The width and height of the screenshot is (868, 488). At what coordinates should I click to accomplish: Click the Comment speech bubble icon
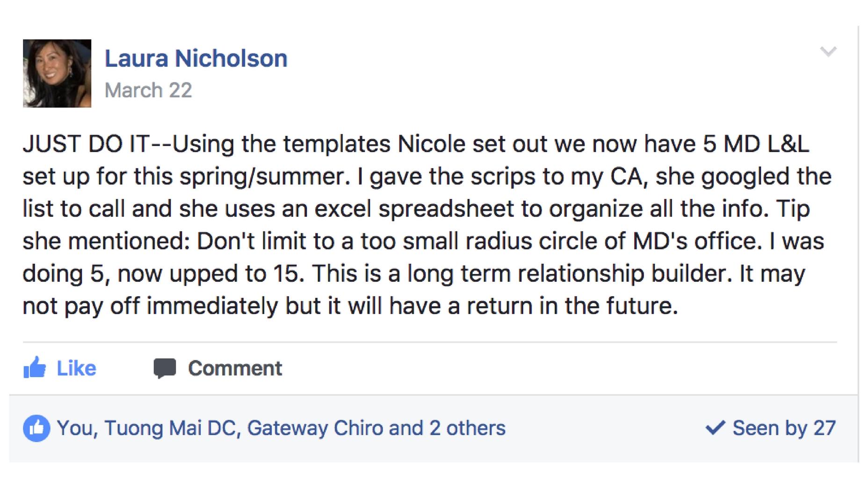click(x=165, y=368)
